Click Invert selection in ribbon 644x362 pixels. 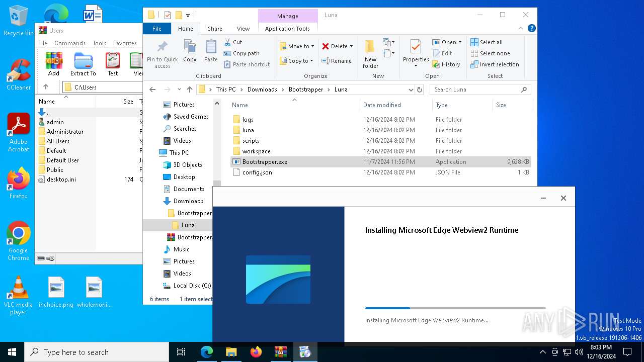495,64
